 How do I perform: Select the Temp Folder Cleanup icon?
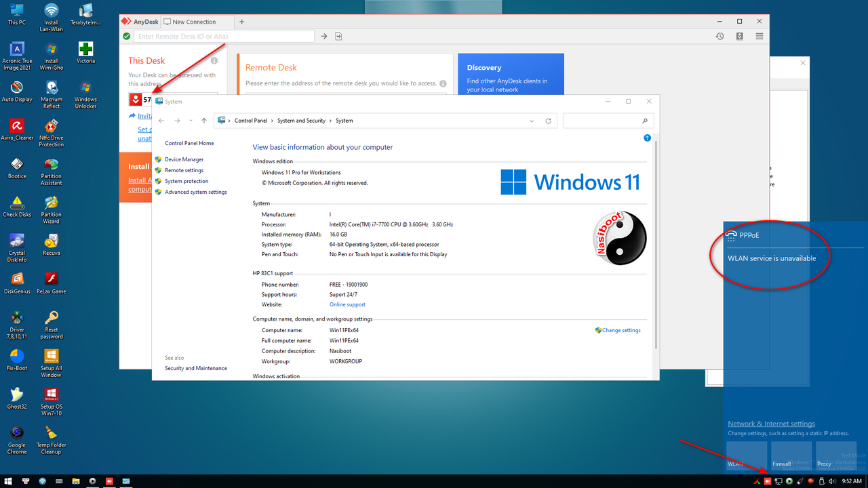click(x=52, y=441)
